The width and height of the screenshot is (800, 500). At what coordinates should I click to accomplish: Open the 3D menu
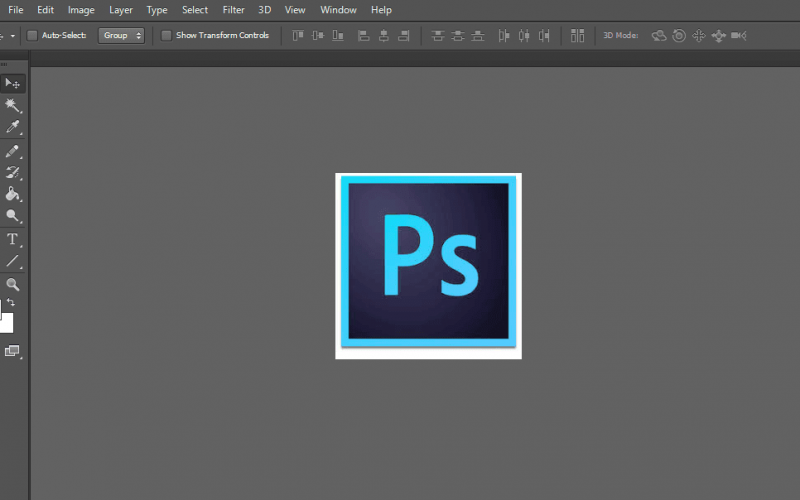pos(264,10)
